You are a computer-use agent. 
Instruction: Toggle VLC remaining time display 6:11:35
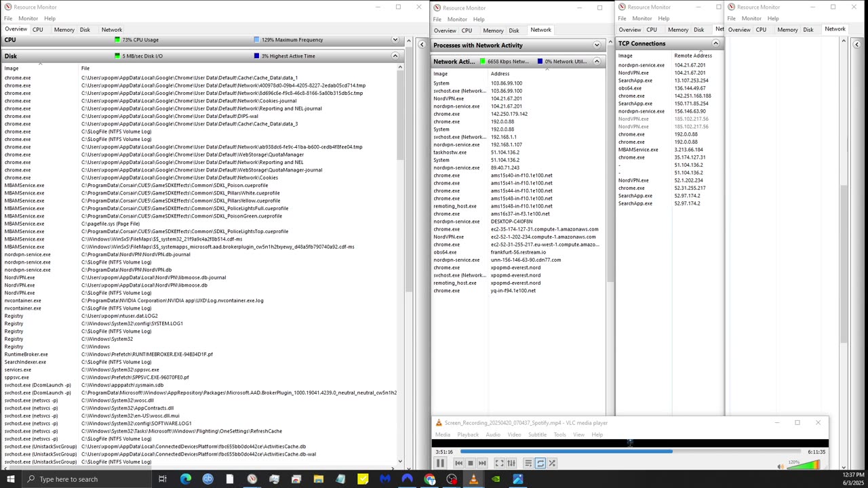coord(816,451)
